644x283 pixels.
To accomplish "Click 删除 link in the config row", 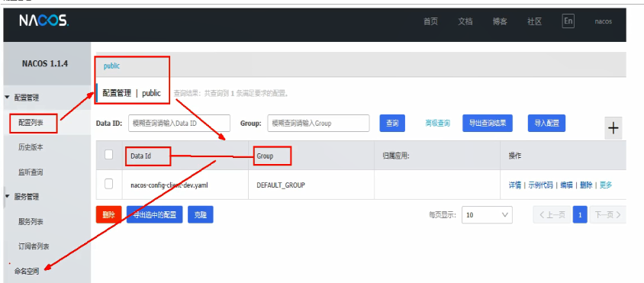I will (x=586, y=185).
